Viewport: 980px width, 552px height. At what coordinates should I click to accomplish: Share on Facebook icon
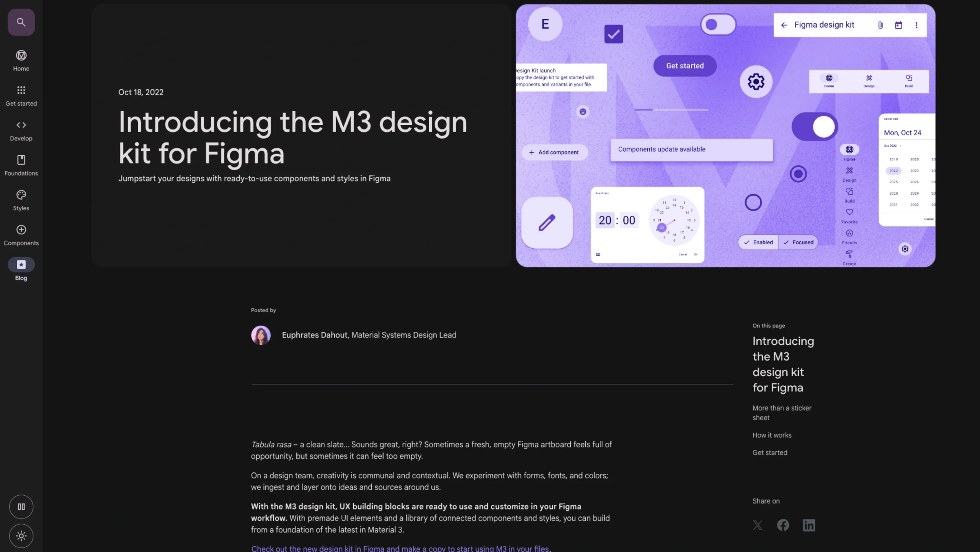coord(783,525)
